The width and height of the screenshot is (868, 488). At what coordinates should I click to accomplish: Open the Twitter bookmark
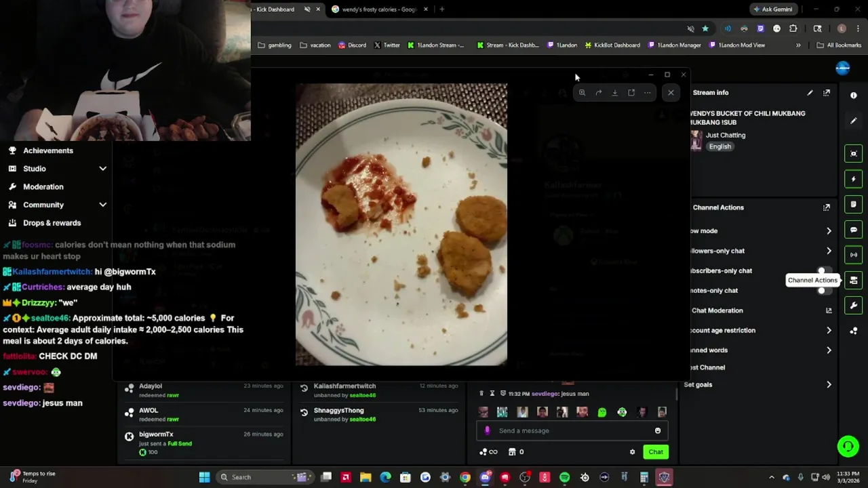tap(387, 45)
